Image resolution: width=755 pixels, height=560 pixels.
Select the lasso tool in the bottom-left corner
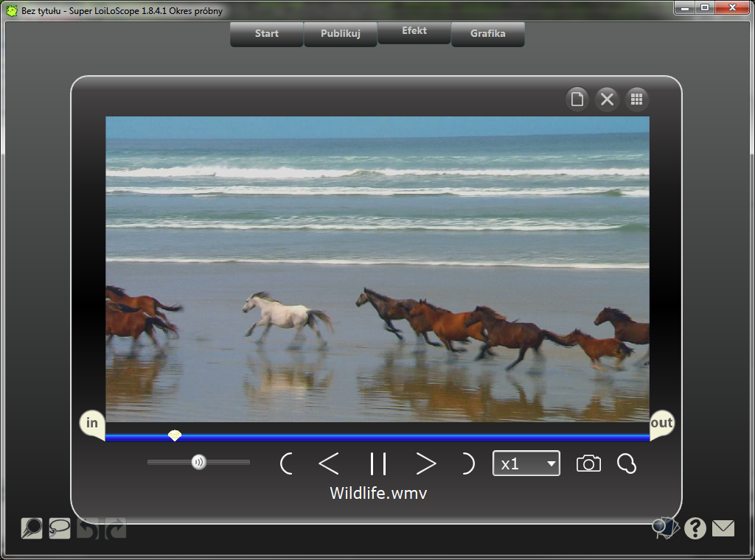point(60,528)
